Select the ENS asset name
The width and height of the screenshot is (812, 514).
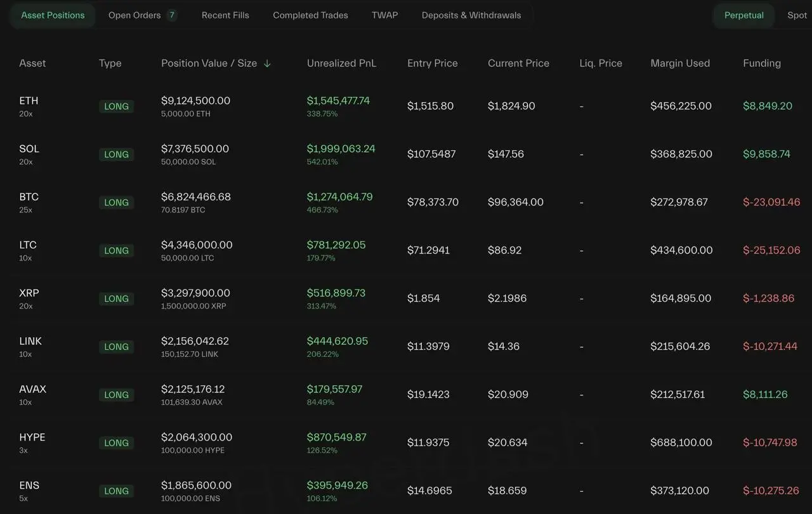tap(29, 485)
